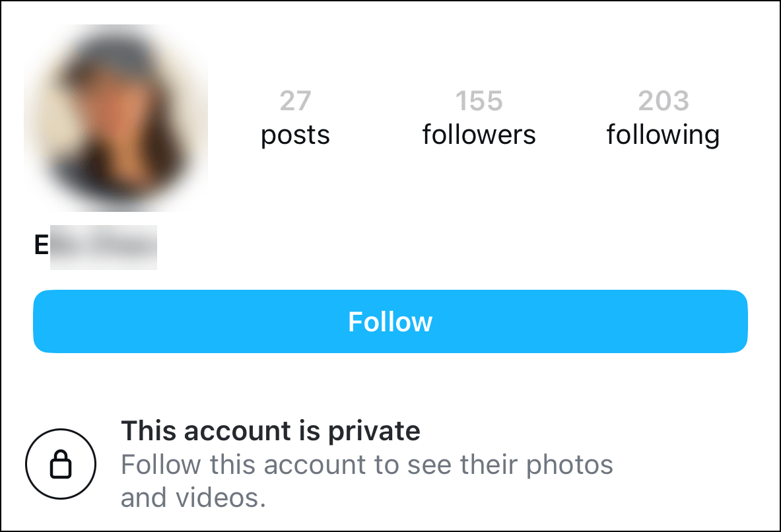Click the 27 posts count
Image resolution: width=781 pixels, height=532 pixels.
tap(295, 101)
